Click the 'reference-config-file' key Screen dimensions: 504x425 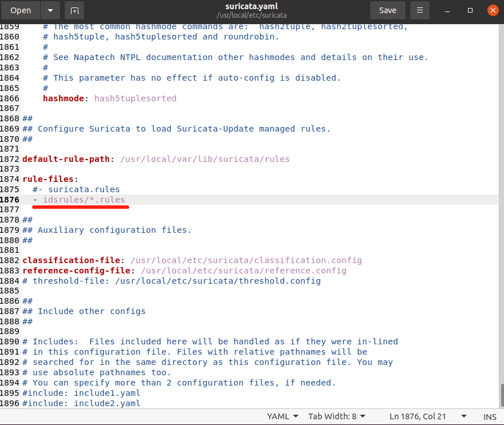coord(76,271)
